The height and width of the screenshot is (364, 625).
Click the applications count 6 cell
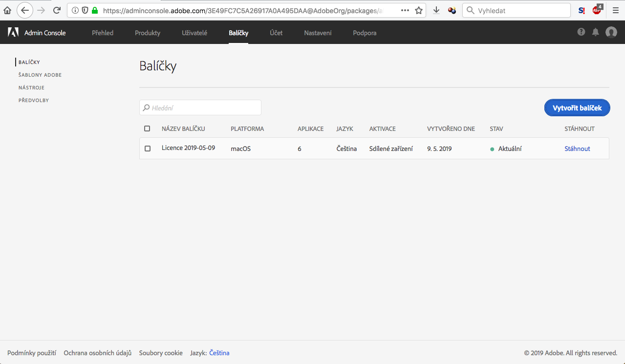(300, 149)
